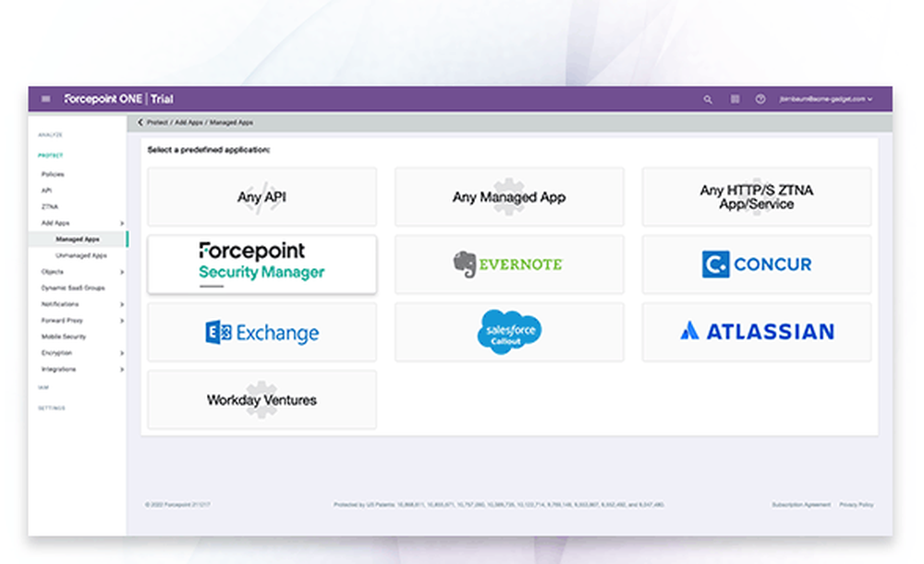The width and height of the screenshot is (924, 564).
Task: Click the search magnifier icon
Action: 708,100
